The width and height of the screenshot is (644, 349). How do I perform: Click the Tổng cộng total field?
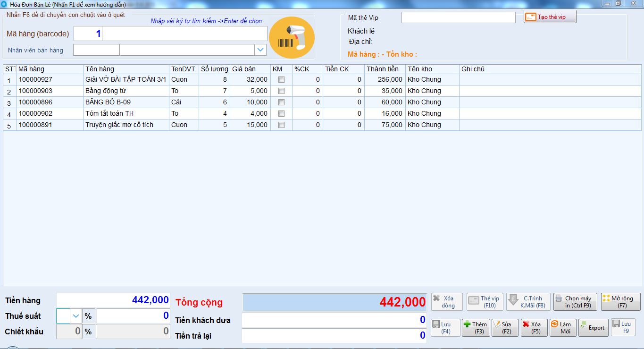(334, 302)
